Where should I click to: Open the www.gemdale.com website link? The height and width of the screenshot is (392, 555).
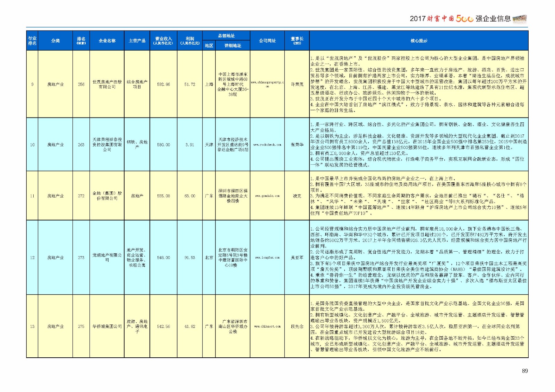point(267,196)
